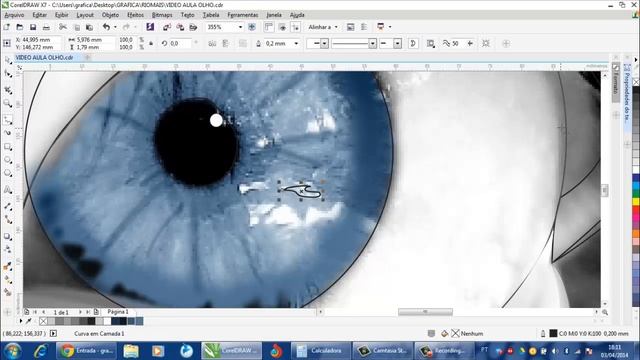Open the application launcher dropdown arrow
640x360 pixels.
(x=390, y=27)
